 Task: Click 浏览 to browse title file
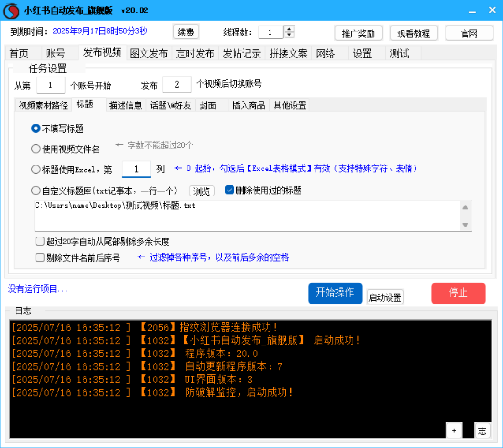click(202, 191)
